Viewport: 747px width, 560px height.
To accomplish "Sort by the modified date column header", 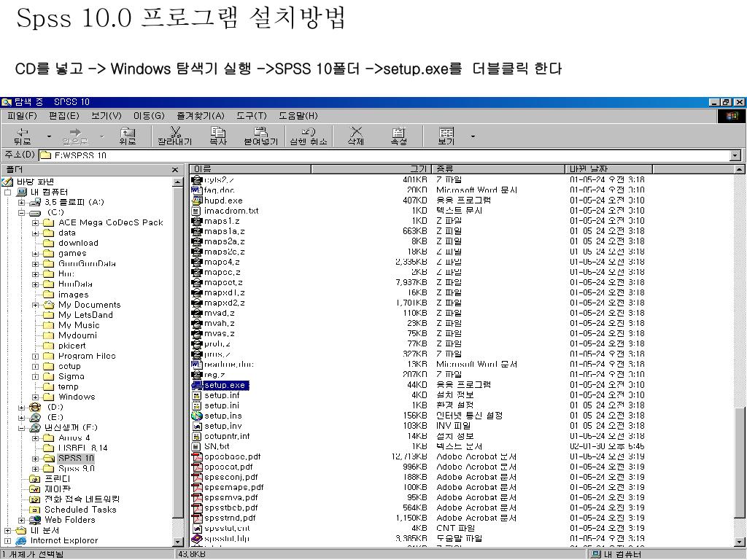I will coord(608,169).
